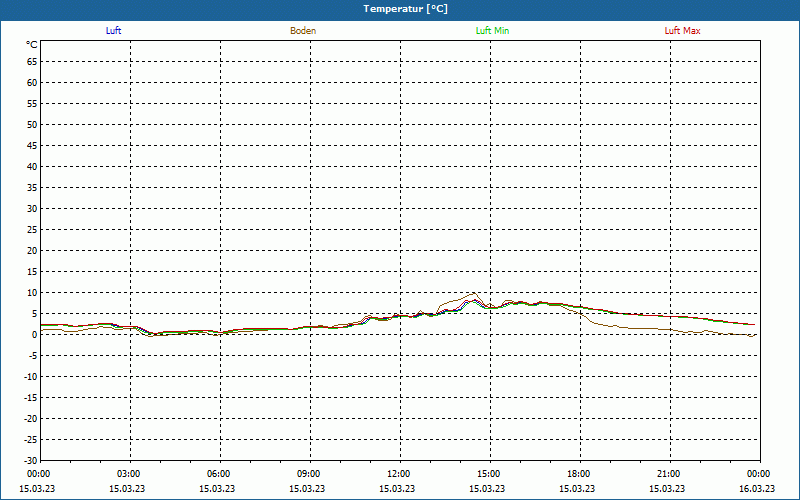
Task: Click the 12:00 time axis label
Action: pyautogui.click(x=399, y=474)
